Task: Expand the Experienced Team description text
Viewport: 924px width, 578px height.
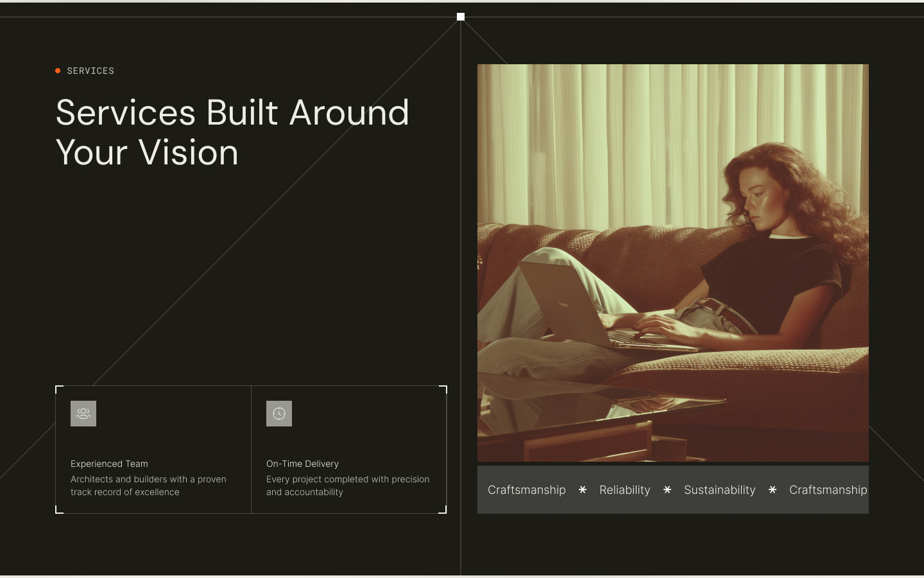Action: point(148,486)
